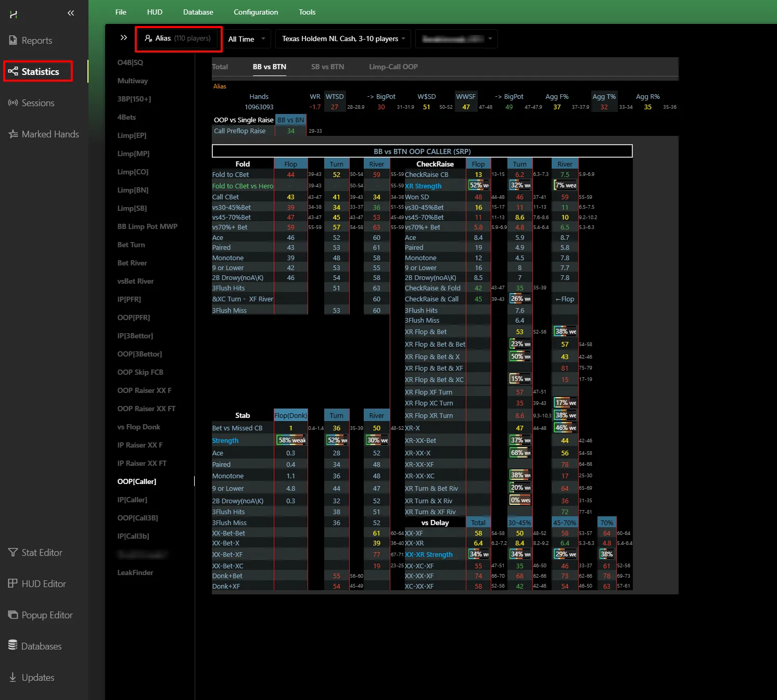
Task: Open the blurred database selector dropdown
Action: (x=456, y=39)
